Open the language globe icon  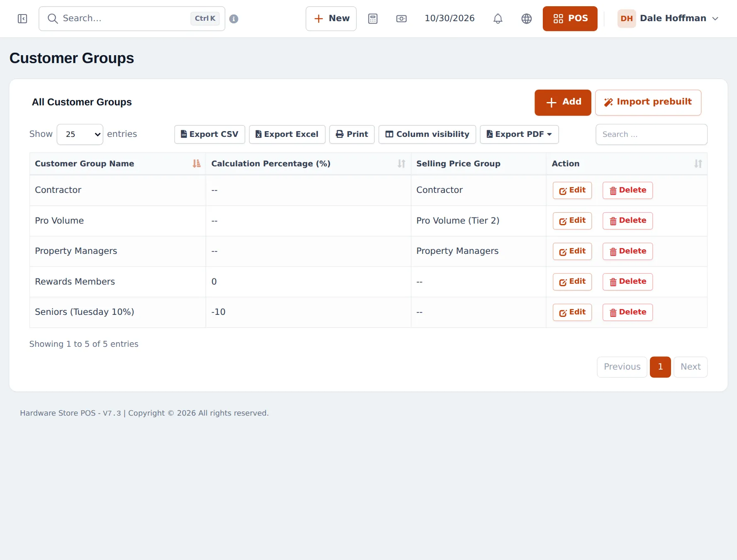(x=526, y=19)
